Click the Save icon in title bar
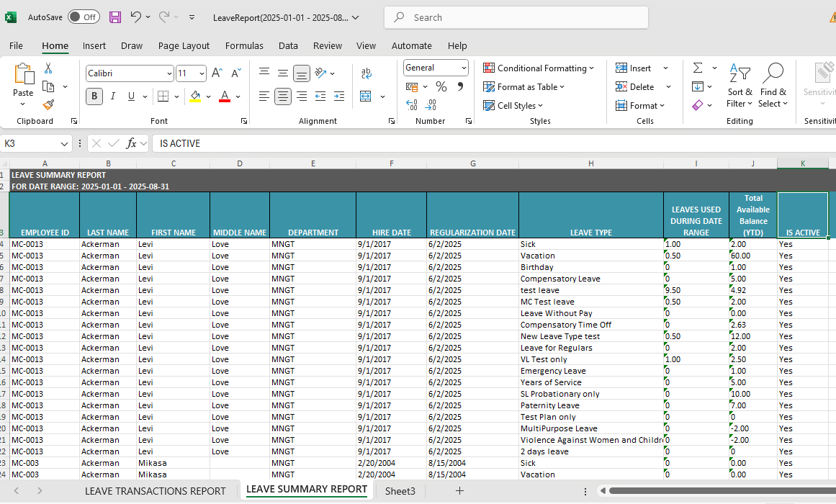 pos(115,17)
